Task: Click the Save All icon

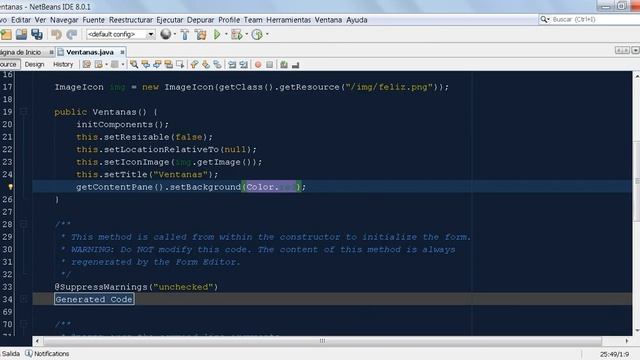Action: tap(37, 35)
